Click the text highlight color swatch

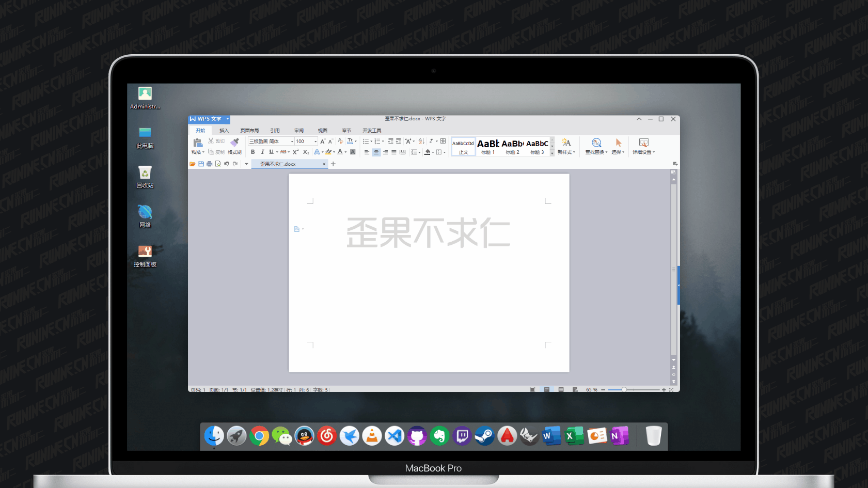[x=328, y=152]
